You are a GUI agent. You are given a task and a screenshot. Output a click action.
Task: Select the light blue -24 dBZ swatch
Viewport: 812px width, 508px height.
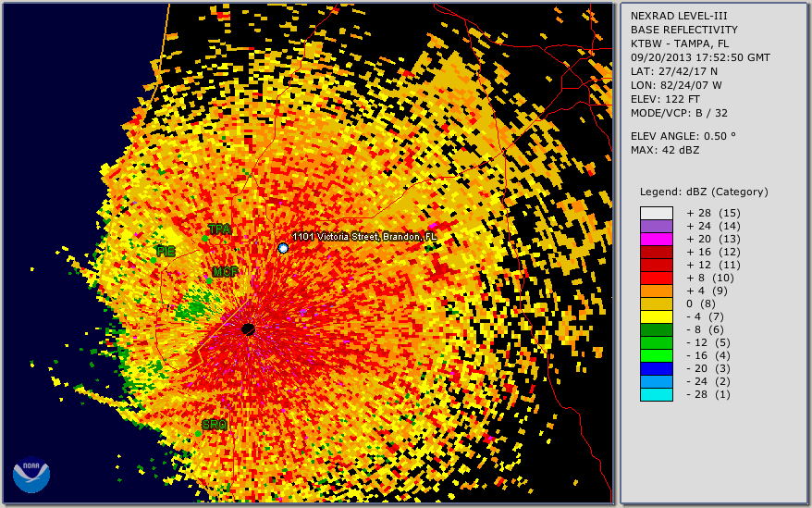tap(657, 381)
